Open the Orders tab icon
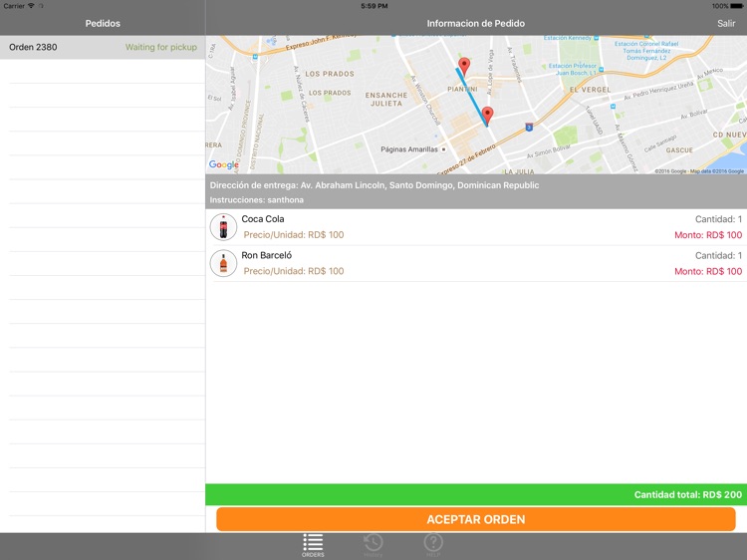This screenshot has width=747, height=560. coord(313,545)
